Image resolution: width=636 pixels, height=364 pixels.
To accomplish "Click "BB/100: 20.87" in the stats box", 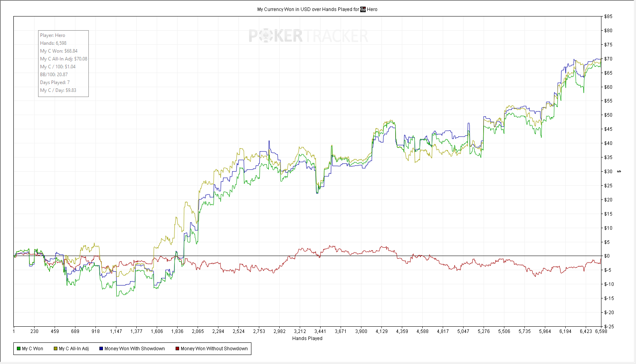I will coord(54,75).
